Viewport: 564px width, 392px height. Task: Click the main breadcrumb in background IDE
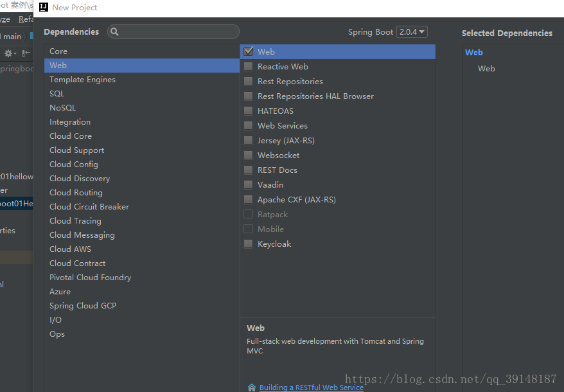pyautogui.click(x=11, y=37)
